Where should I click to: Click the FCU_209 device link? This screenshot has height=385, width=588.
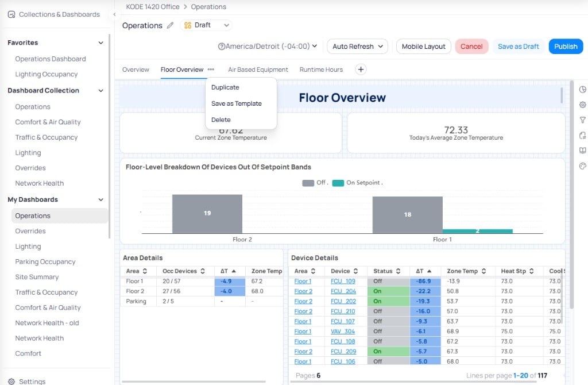tap(343, 352)
